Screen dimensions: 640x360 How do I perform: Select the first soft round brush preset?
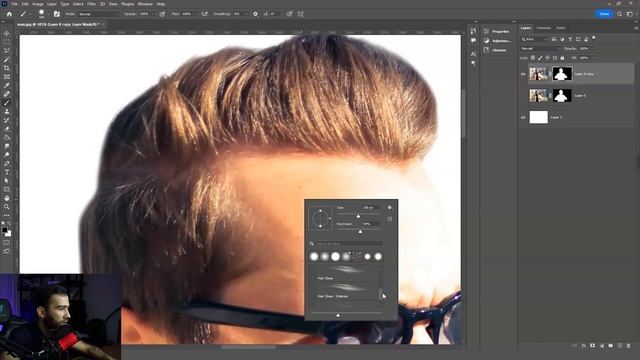[314, 256]
